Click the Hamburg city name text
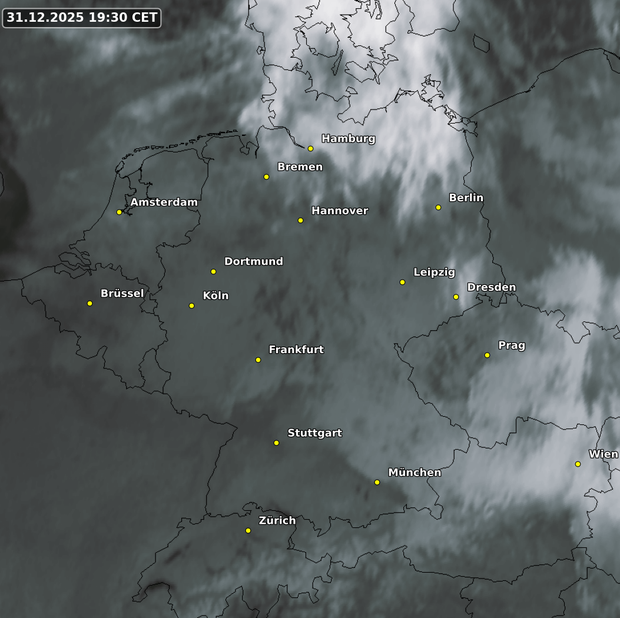The height and width of the screenshot is (618, 620). tap(348, 139)
